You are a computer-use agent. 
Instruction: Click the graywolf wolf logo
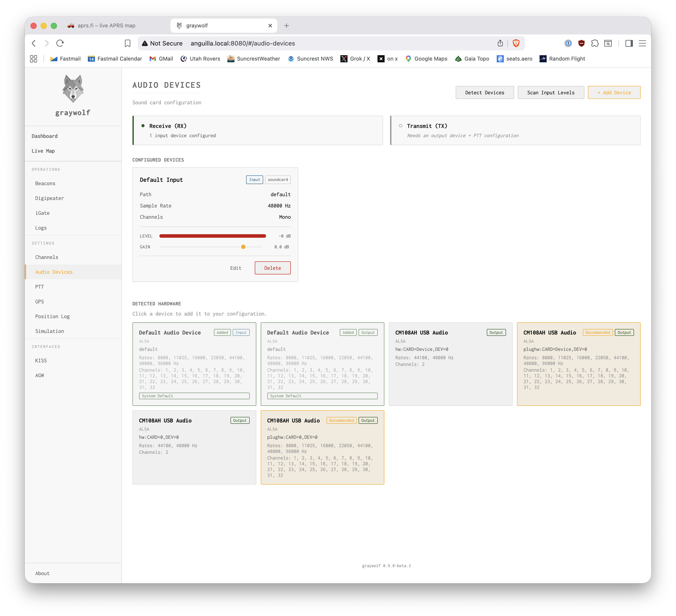(73, 89)
